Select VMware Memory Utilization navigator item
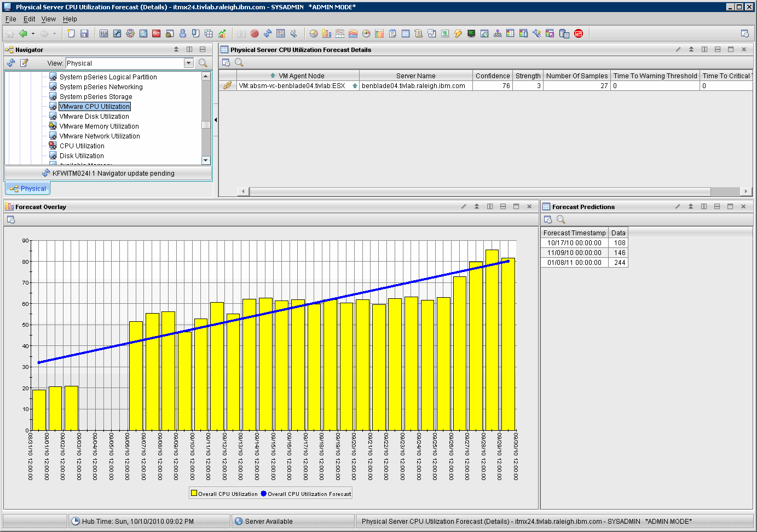 [99, 126]
